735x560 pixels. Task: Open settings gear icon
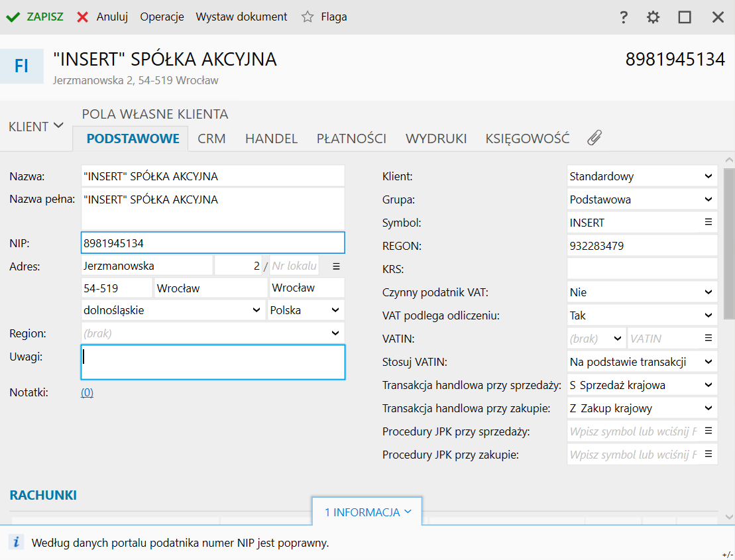tap(653, 17)
